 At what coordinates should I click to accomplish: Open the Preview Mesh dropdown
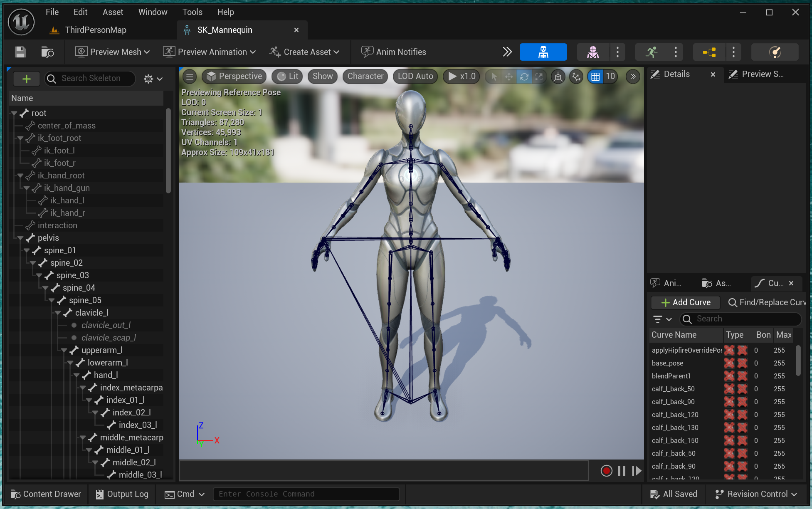coord(112,52)
